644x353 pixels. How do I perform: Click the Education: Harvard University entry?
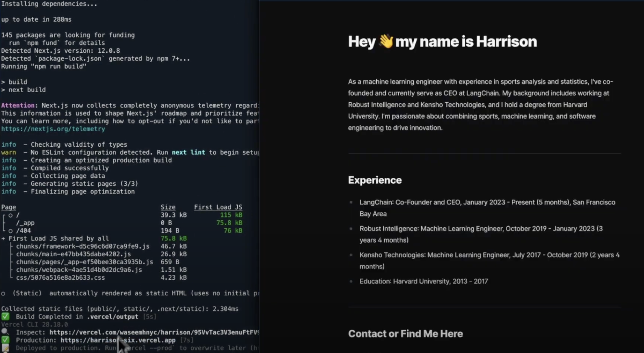[423, 281]
